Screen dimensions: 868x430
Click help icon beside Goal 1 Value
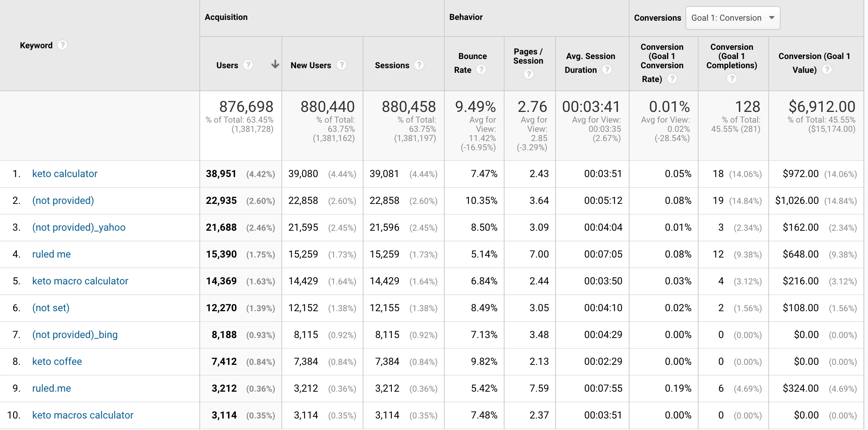click(x=827, y=70)
